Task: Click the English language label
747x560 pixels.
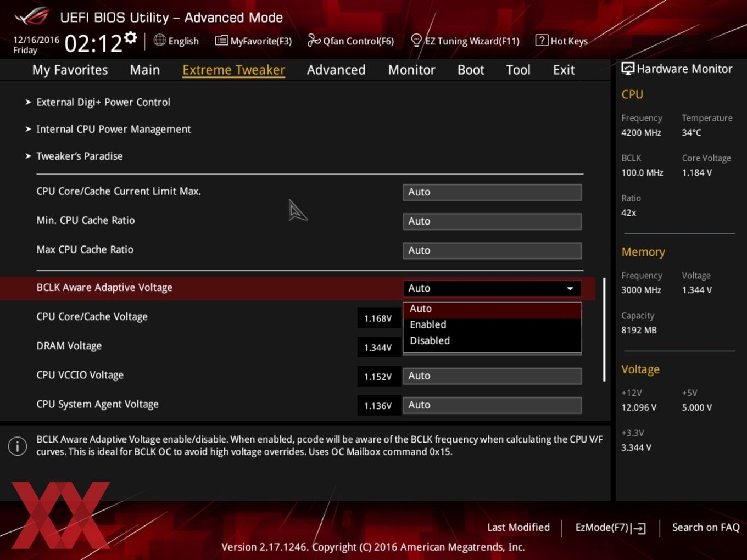Action: tap(183, 41)
